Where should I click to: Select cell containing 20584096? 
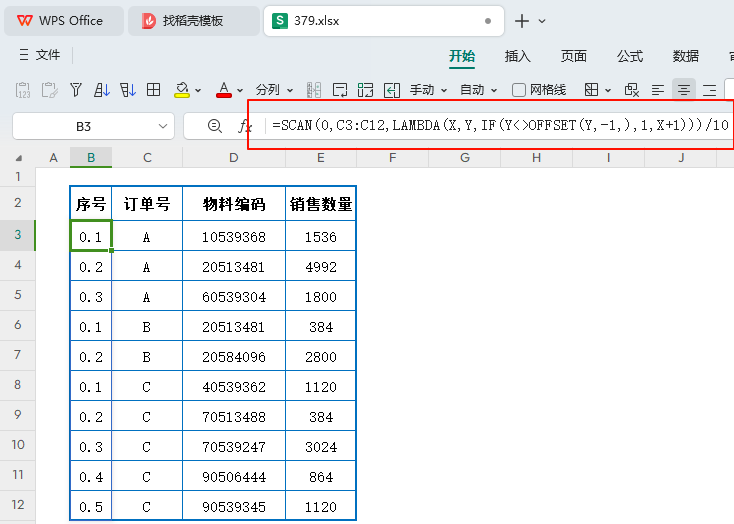(234, 357)
